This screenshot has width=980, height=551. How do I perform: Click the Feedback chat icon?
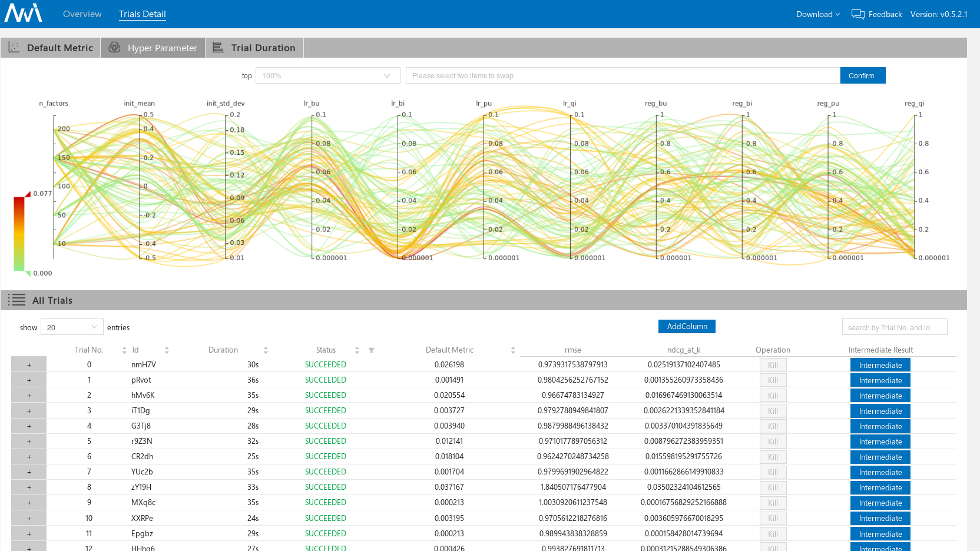click(857, 14)
